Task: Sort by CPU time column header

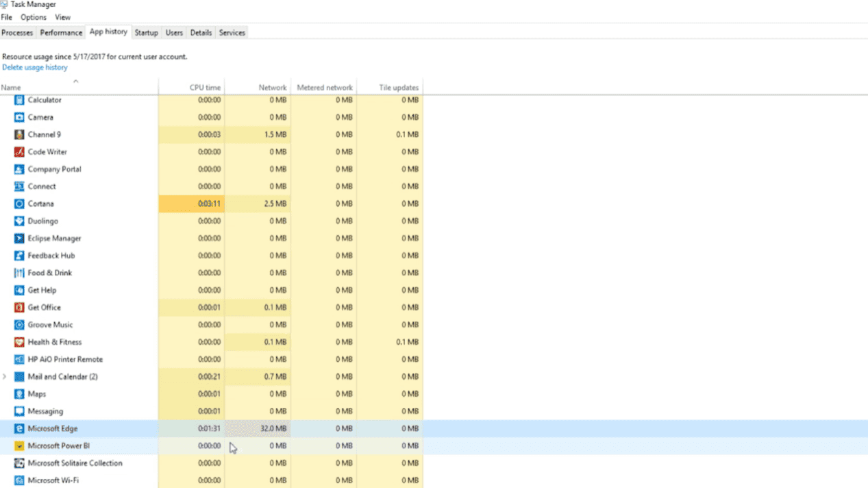Action: [x=205, y=88]
